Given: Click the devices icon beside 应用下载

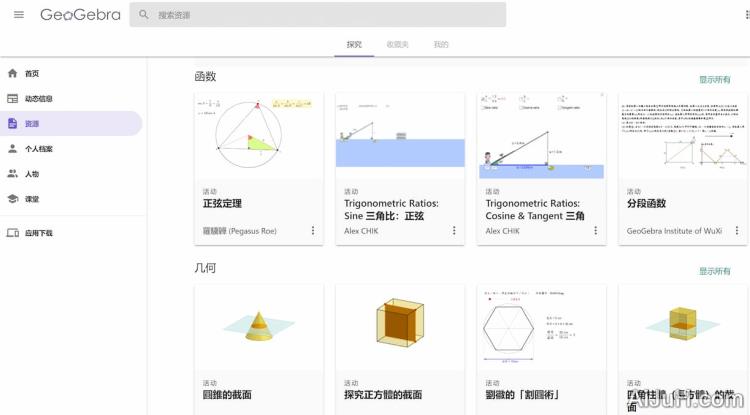Looking at the screenshot, I should coord(12,233).
